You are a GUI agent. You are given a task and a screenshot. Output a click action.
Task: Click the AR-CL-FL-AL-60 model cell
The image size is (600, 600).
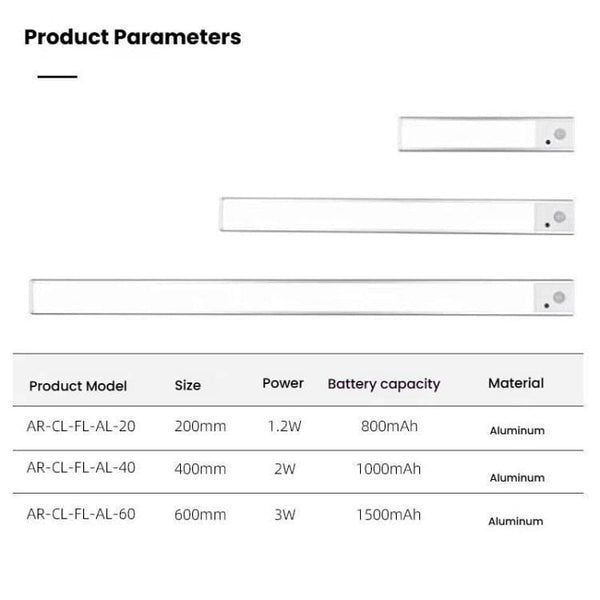(x=81, y=515)
